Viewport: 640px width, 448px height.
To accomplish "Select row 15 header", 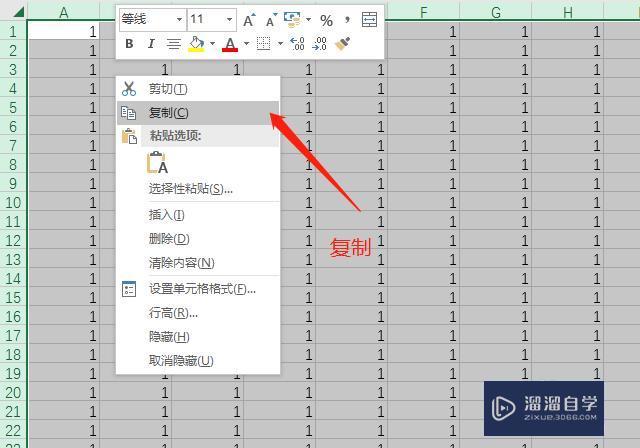I will pyautogui.click(x=13, y=298).
